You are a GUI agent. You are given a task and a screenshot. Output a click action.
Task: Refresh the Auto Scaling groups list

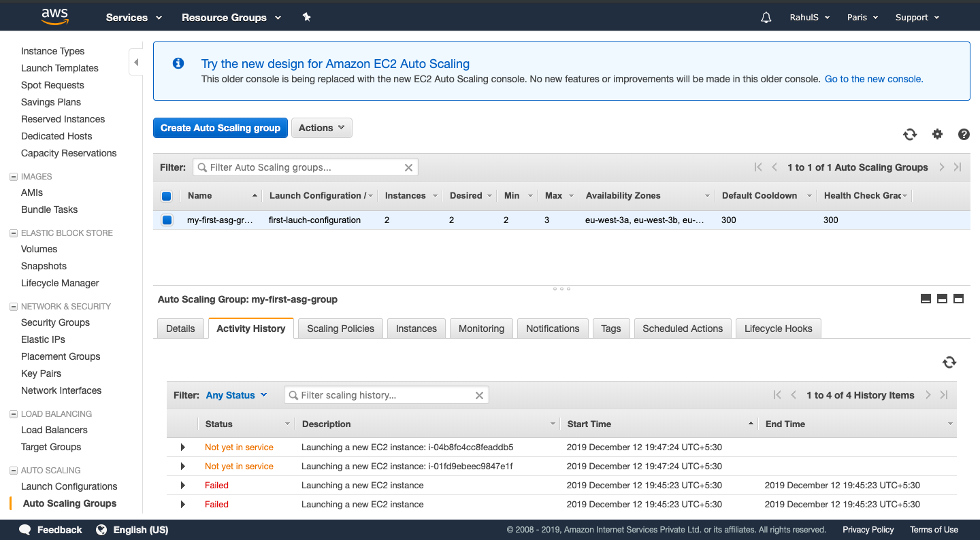point(910,134)
